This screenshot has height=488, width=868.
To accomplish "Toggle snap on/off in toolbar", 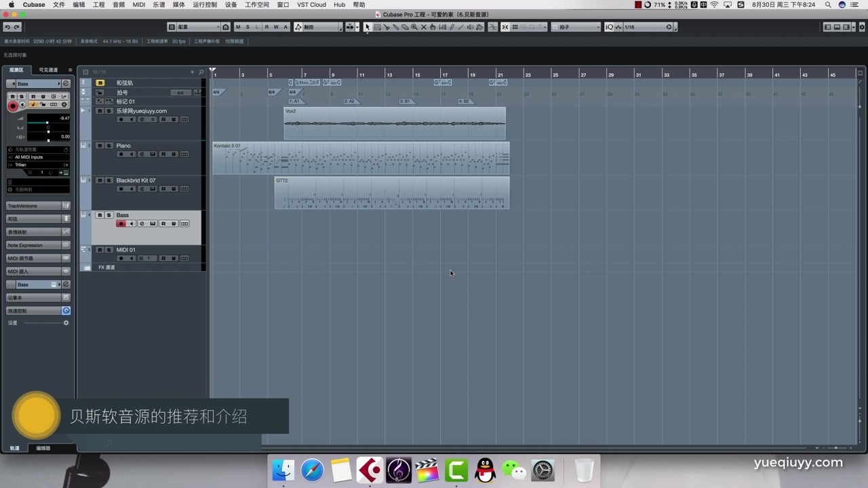I will pos(505,27).
